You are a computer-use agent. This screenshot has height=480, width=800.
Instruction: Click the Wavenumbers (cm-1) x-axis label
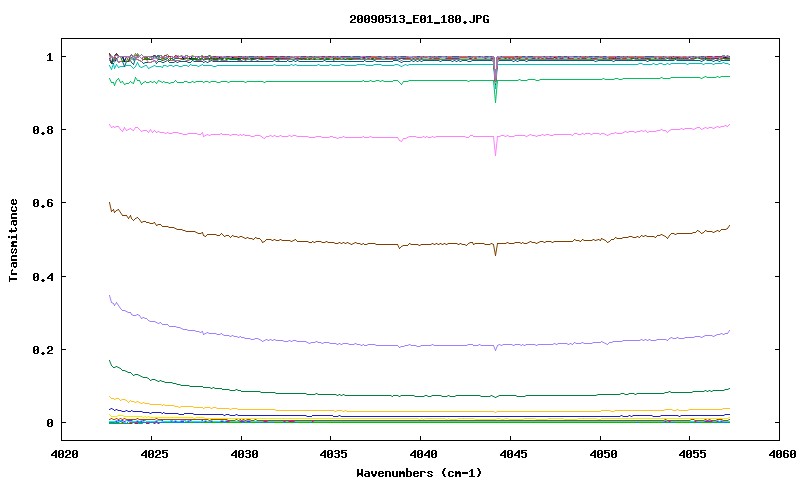point(419,473)
